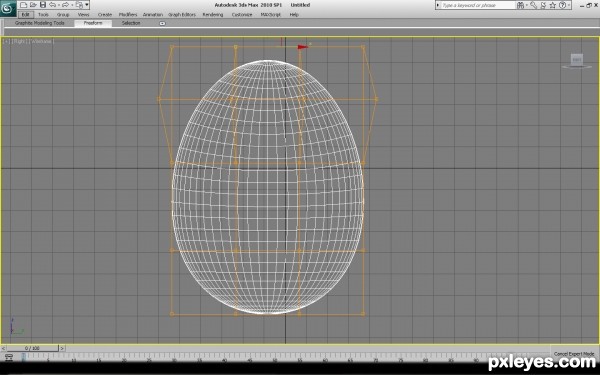600x375 pixels.
Task: Switch to Graphite Modeling Tools tab
Action: [x=40, y=23]
